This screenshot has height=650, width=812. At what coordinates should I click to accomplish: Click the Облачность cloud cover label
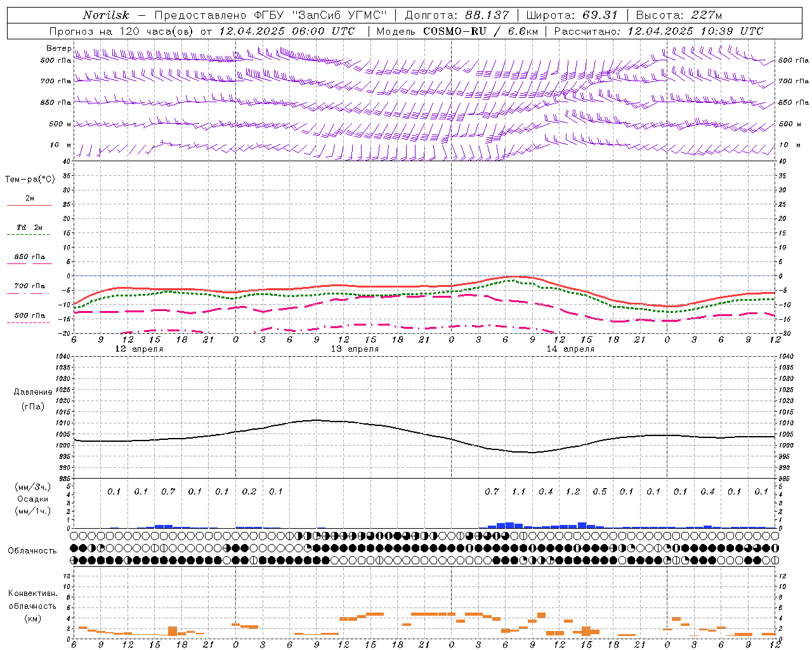[x=32, y=551]
